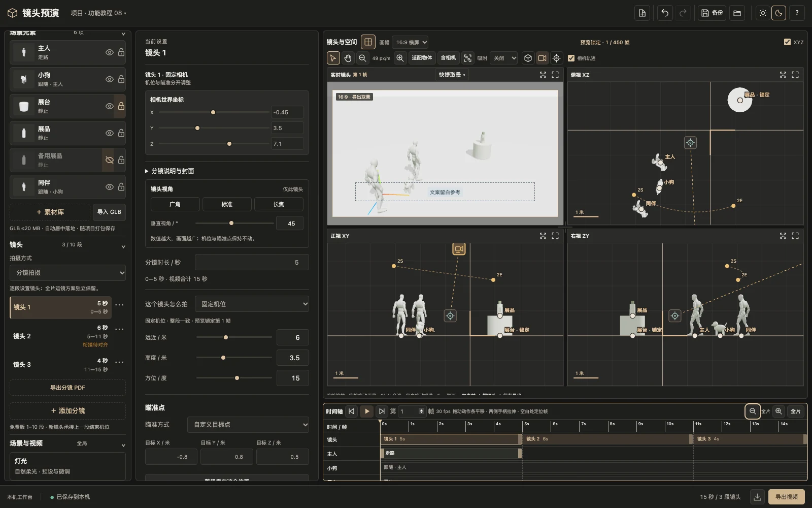Open the 固定机位 shot type dropdown
The image size is (812, 508).
coord(252,304)
